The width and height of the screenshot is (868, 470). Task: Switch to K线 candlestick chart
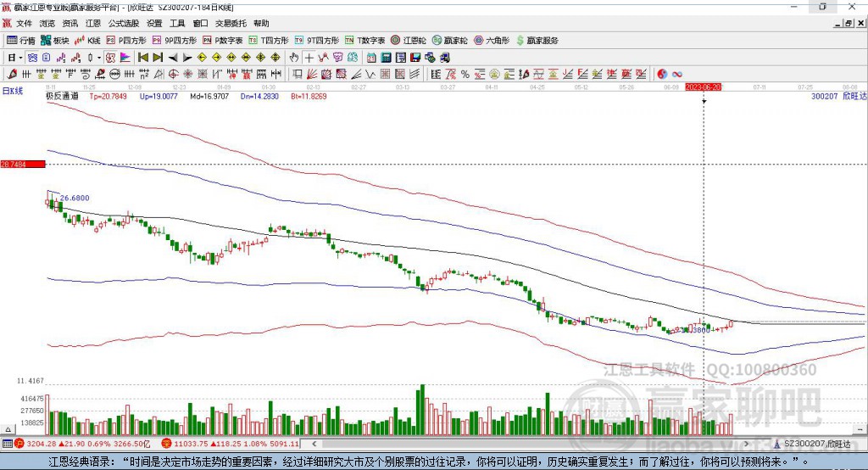click(88, 40)
